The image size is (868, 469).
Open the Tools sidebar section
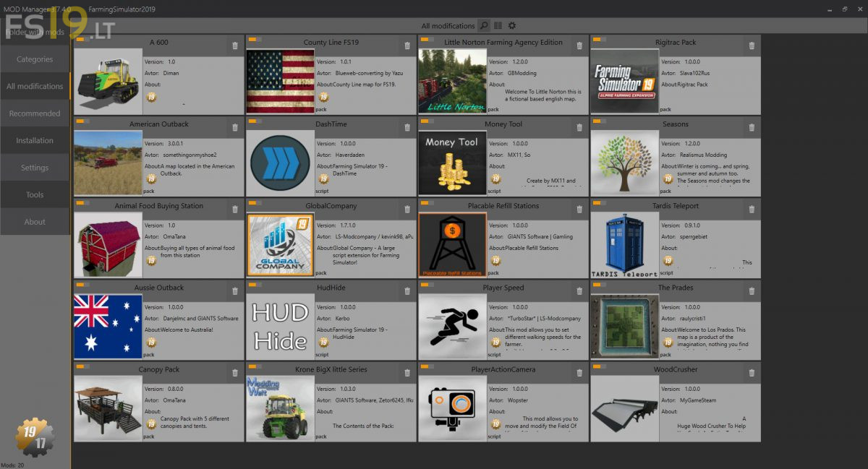pos(35,194)
